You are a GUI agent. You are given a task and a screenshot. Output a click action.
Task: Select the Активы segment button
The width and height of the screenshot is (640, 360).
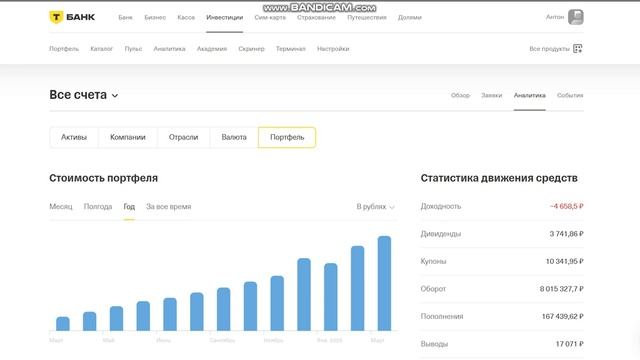pos(74,137)
